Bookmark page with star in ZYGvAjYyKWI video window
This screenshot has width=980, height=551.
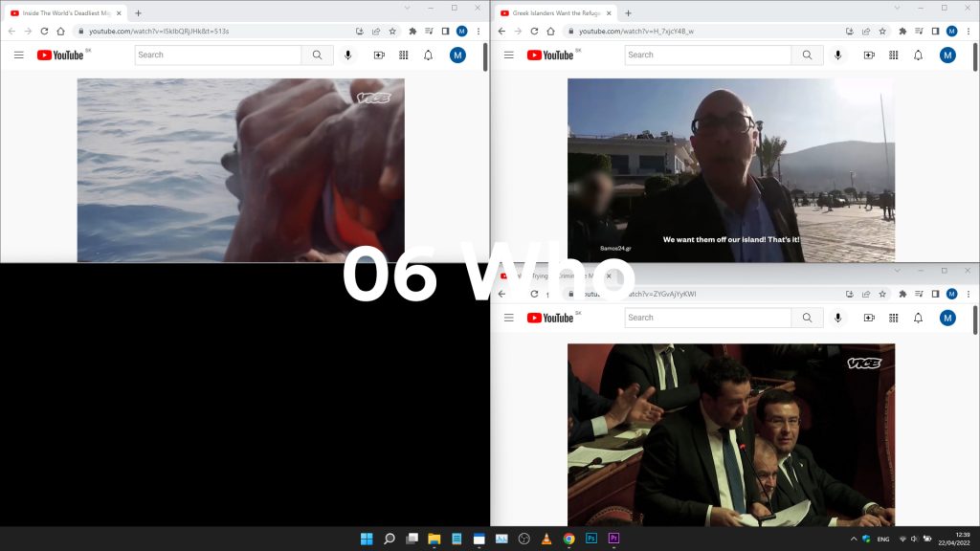point(882,295)
